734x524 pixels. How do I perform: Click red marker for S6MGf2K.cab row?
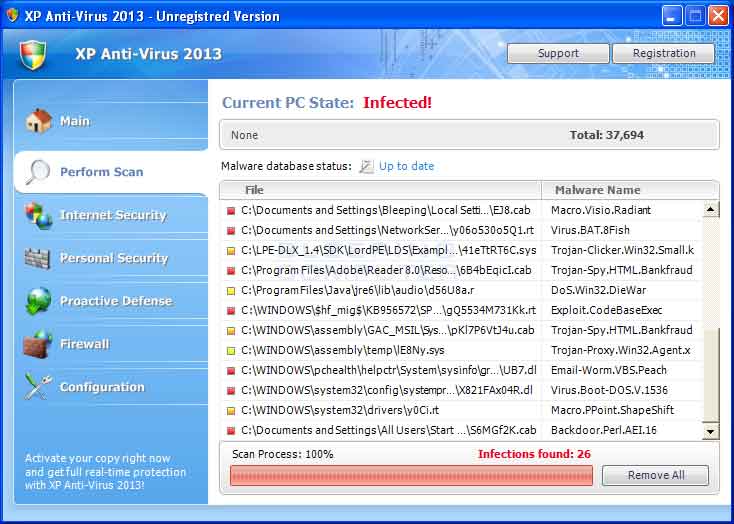pyautogui.click(x=230, y=431)
